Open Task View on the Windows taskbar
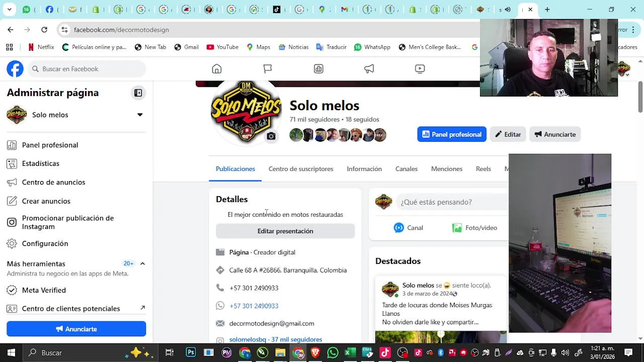This screenshot has width=644, height=362. coord(170,352)
